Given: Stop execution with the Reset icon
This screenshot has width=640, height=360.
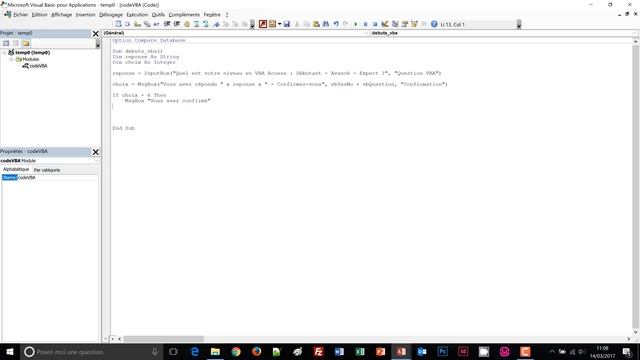Looking at the screenshot, I should (375, 24).
